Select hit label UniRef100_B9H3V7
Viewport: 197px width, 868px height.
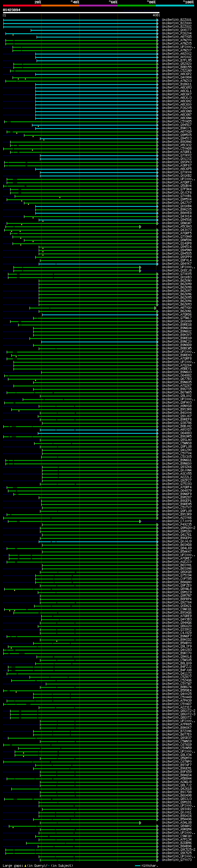(176, 335)
